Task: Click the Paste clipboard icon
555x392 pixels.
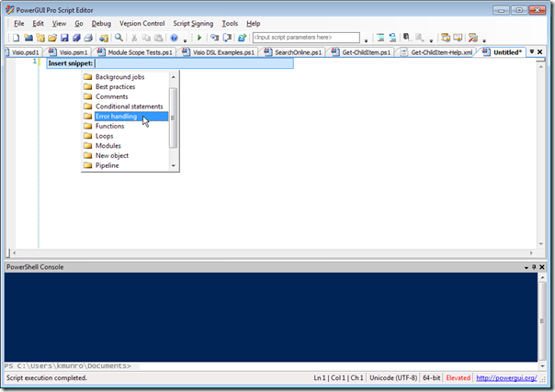Action: 159,38
